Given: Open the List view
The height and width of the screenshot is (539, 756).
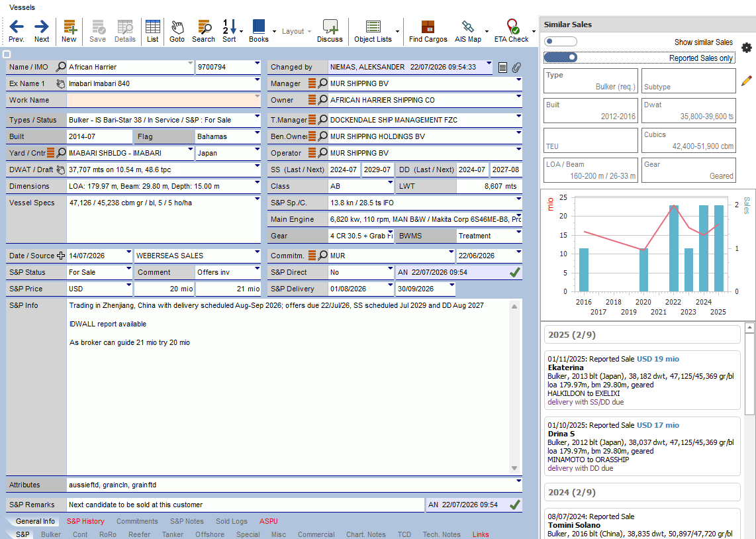Looking at the screenshot, I should click(x=153, y=31).
